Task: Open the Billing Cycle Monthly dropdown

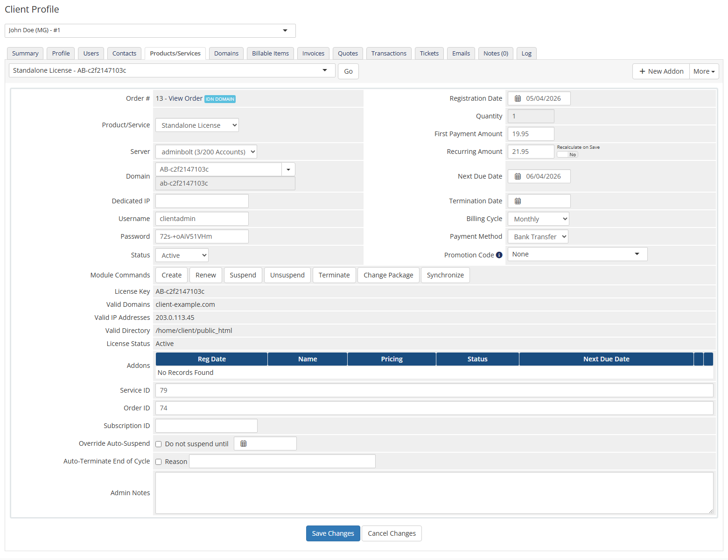Action: (x=539, y=219)
